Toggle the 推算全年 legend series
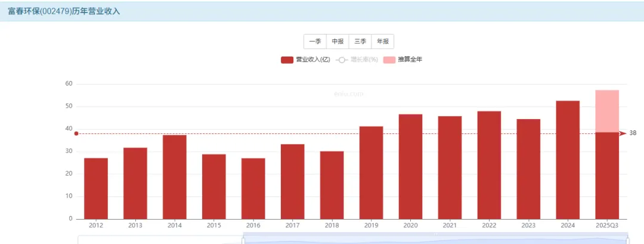Screen dimensions: 644x244 403,60
